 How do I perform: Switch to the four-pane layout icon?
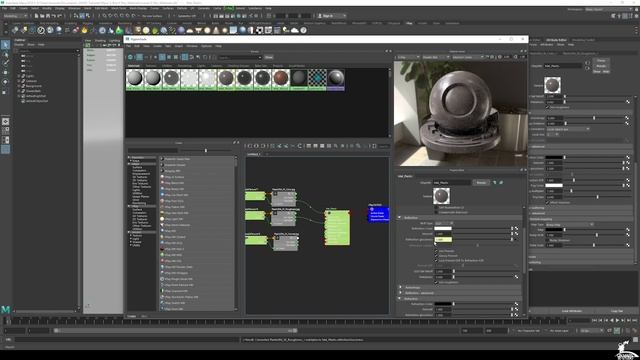click(x=5, y=131)
